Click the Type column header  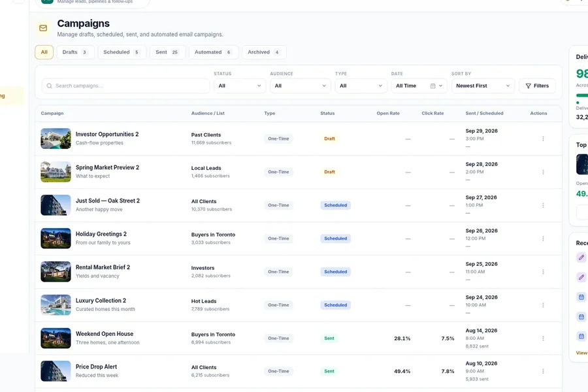[270, 113]
